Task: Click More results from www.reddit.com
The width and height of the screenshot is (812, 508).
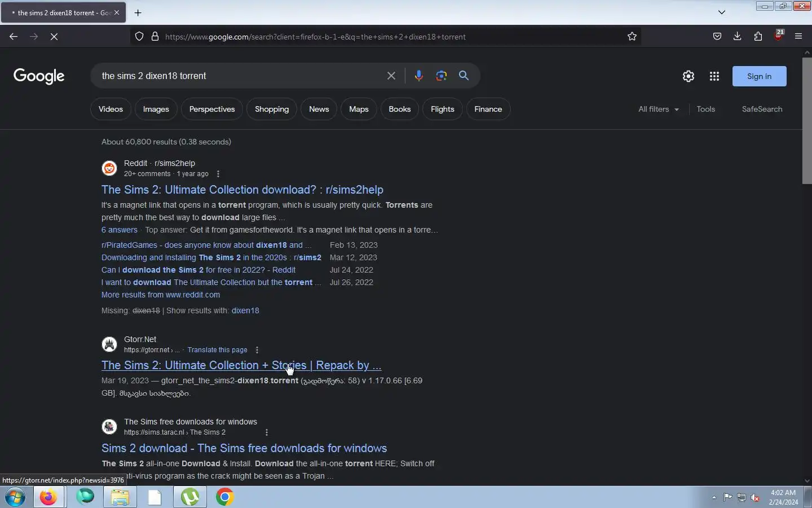Action: [161, 295]
